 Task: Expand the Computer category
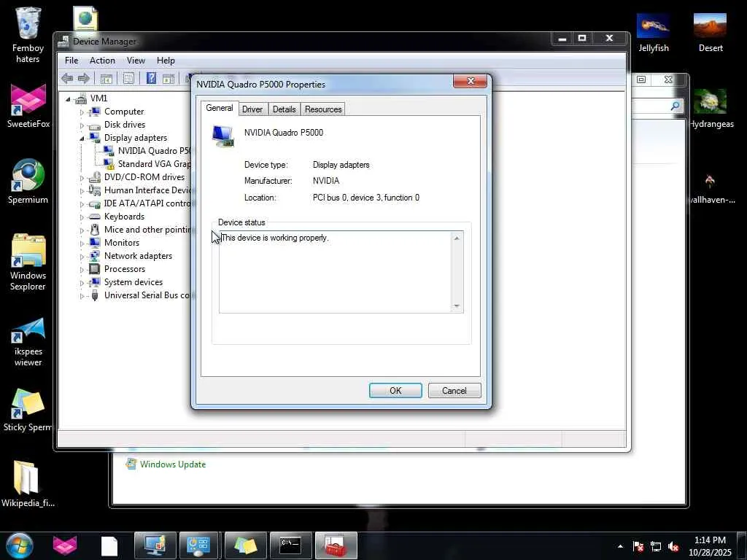point(82,112)
